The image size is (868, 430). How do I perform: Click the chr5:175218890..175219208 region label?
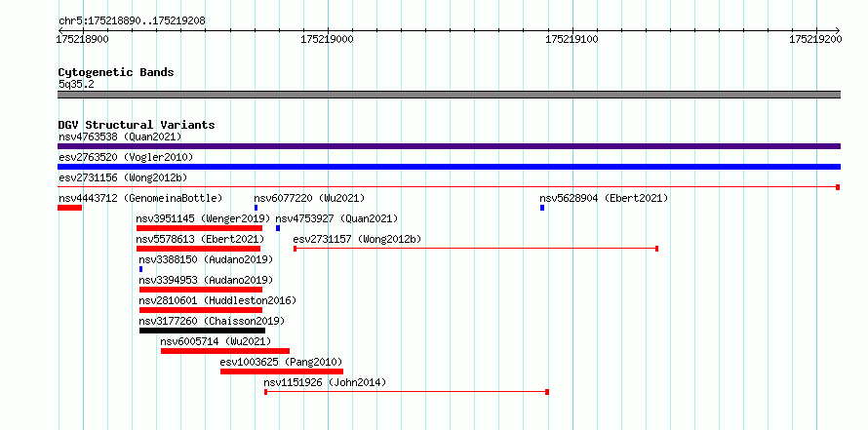pos(132,20)
